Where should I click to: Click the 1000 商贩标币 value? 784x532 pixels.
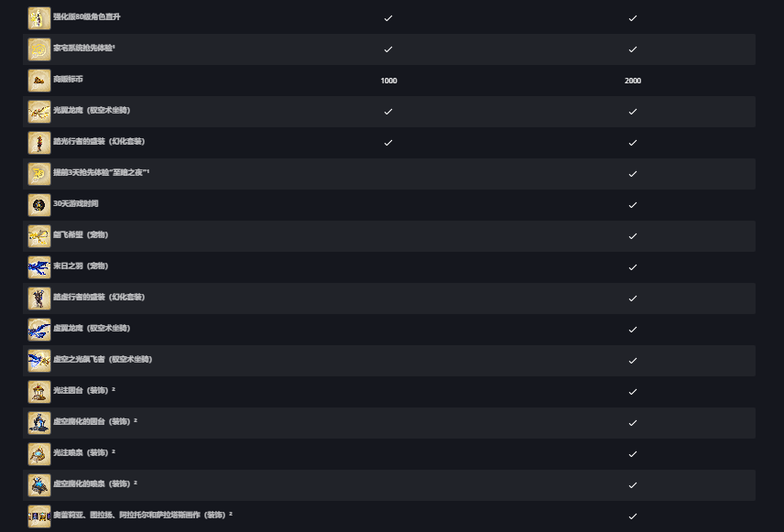pos(388,81)
